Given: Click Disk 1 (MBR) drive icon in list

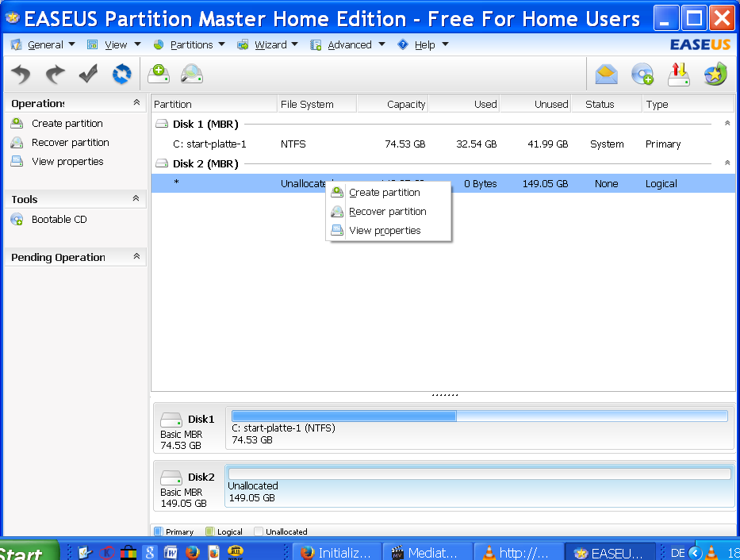Looking at the screenshot, I should coord(162,124).
